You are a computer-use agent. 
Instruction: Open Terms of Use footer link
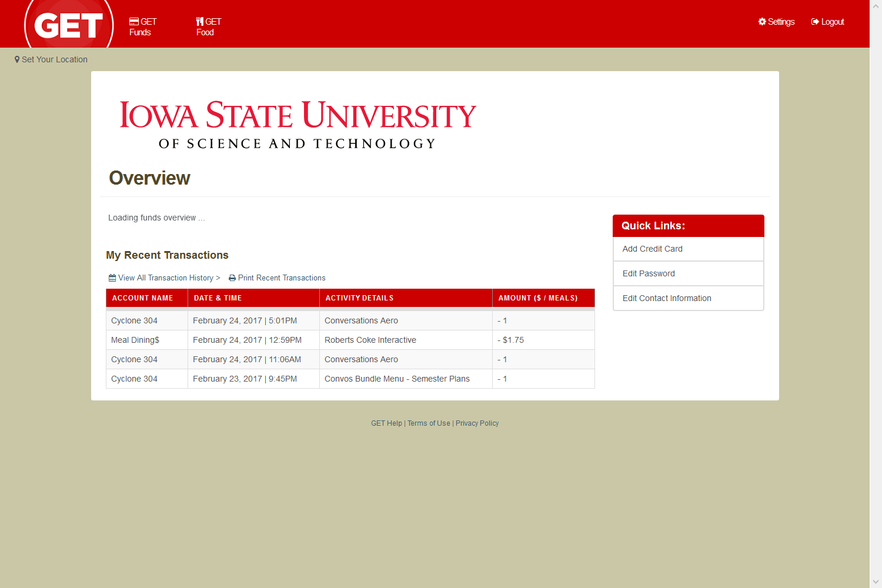[x=429, y=423]
